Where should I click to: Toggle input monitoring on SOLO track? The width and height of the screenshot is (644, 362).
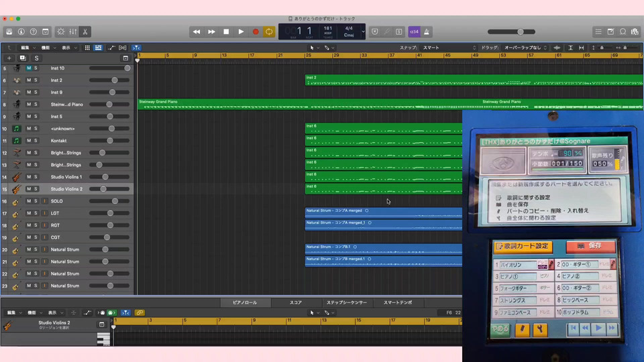[44, 201]
